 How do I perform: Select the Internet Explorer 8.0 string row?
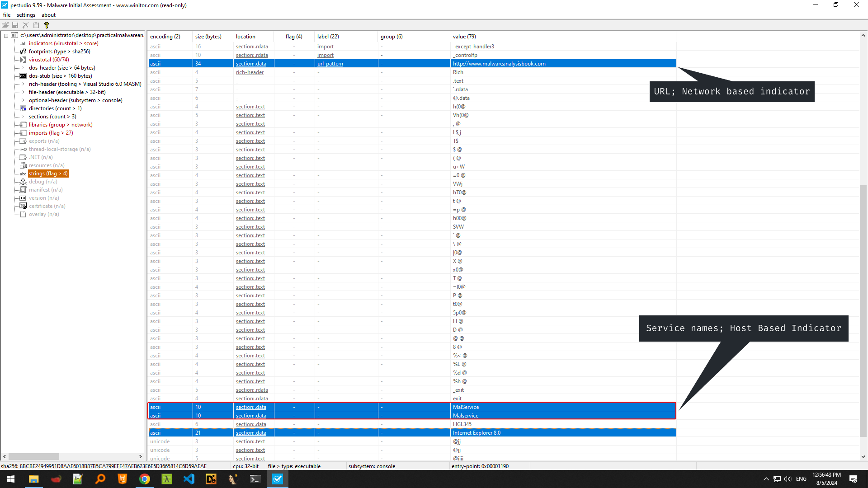tap(476, 433)
